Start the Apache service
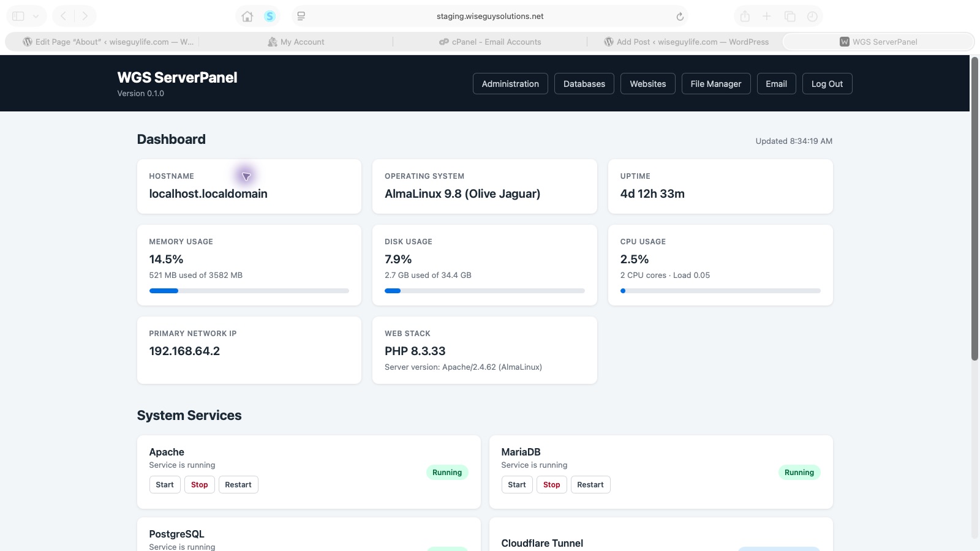Screen dimensions: 980x551 (165, 484)
